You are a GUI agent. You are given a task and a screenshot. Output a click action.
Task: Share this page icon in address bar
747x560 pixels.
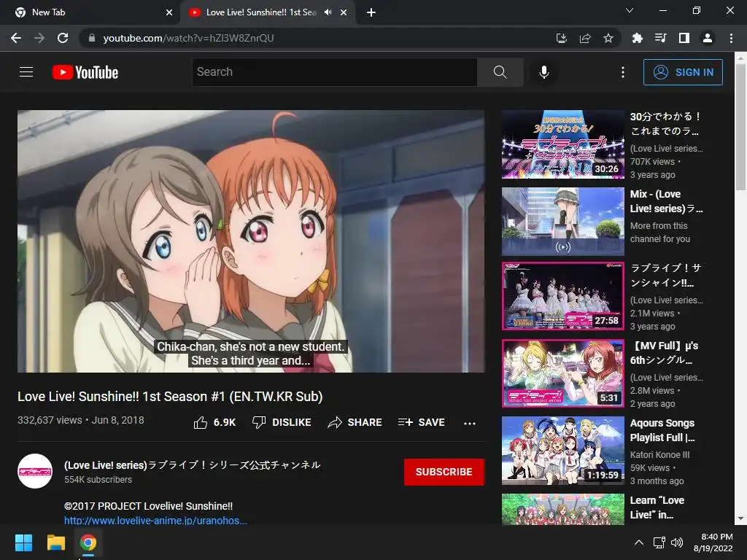coord(585,38)
